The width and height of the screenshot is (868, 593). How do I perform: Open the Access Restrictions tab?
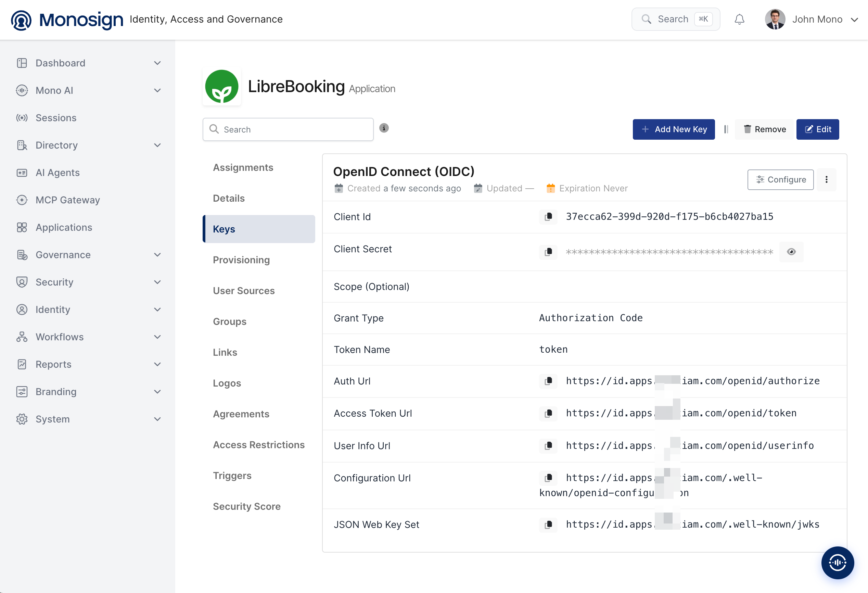(258, 445)
